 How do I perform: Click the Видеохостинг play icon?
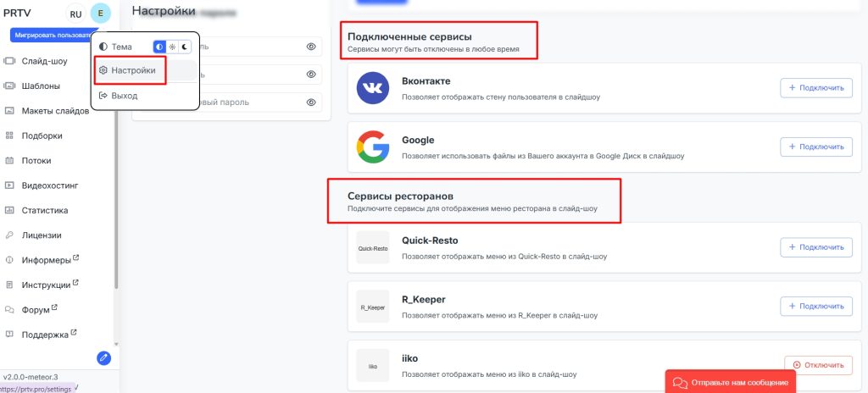(10, 185)
